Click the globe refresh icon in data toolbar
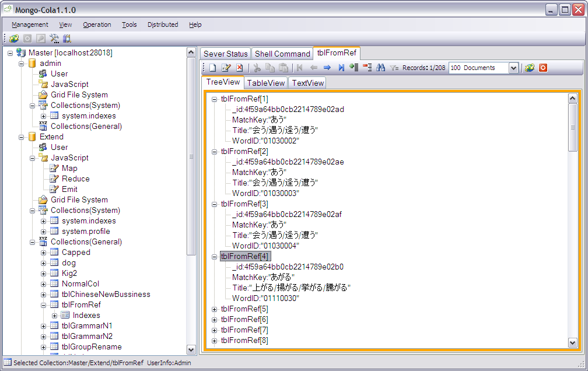588x371 pixels. point(530,68)
